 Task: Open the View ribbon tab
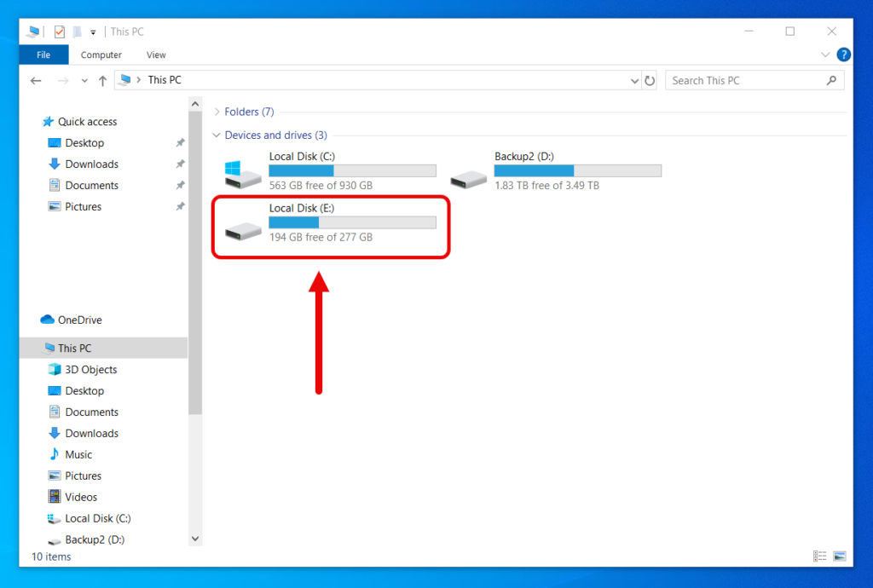click(156, 55)
